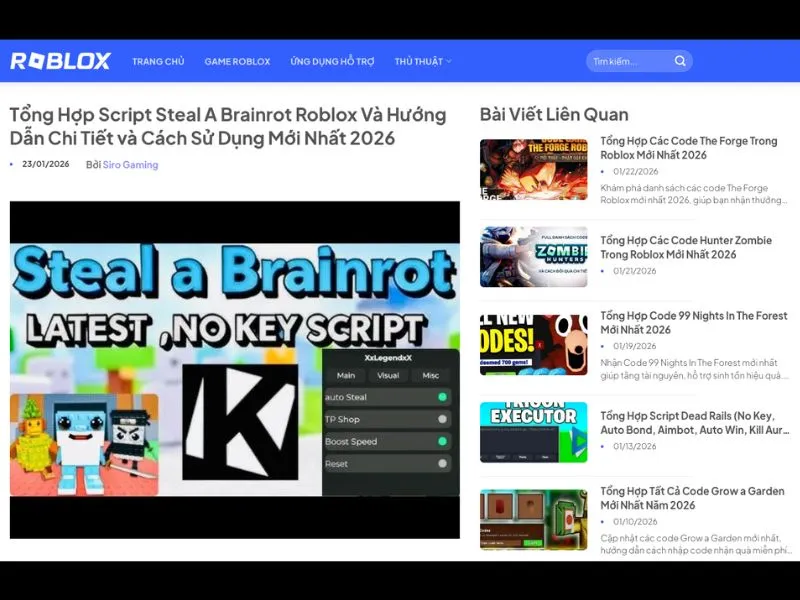This screenshot has height=600, width=800.
Task: Click the 01/10/2026 date under Grow a Garden
Action: point(635,522)
